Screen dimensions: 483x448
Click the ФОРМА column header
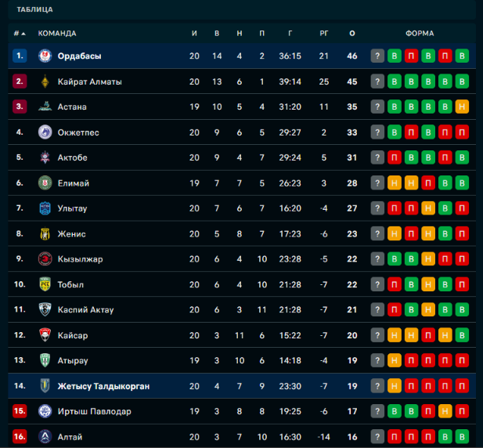[x=420, y=33]
